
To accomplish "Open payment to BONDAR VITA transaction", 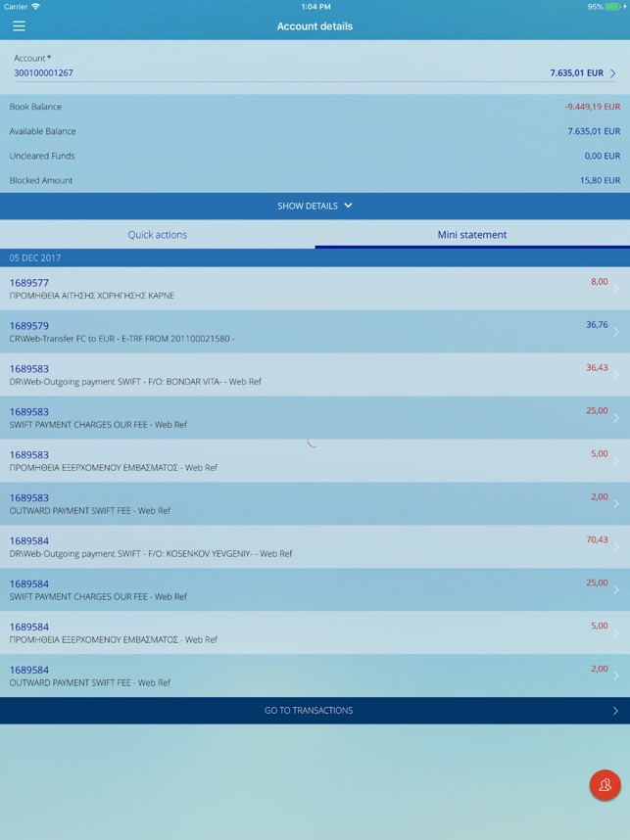I will pos(315,374).
